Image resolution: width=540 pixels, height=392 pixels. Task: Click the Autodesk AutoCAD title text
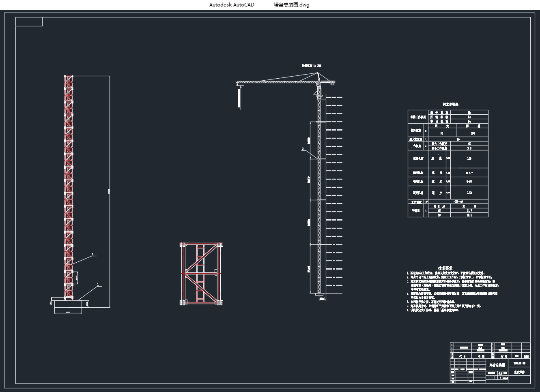pos(232,5)
